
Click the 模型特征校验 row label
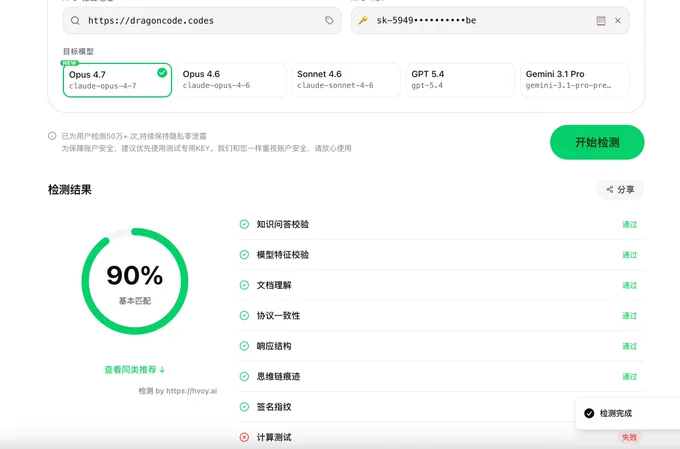[x=283, y=255]
